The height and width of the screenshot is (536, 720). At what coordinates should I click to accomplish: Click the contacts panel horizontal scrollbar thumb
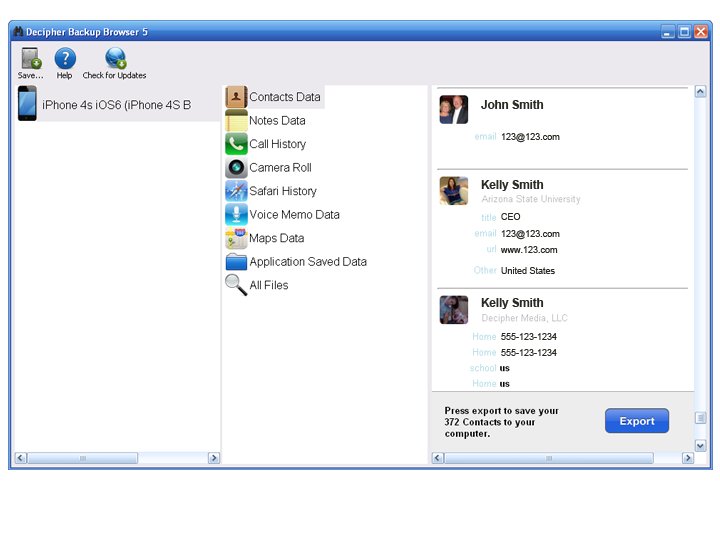coord(549,458)
